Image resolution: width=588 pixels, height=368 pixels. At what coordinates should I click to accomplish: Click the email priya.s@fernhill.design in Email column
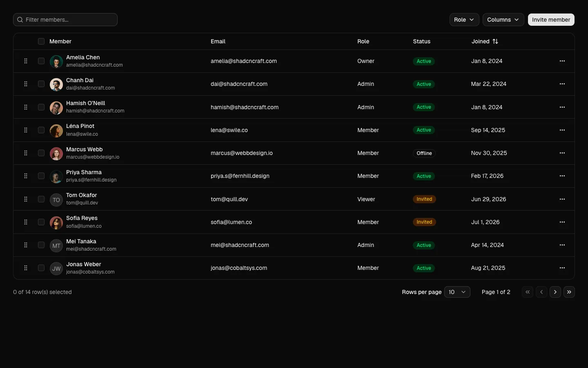240,176
